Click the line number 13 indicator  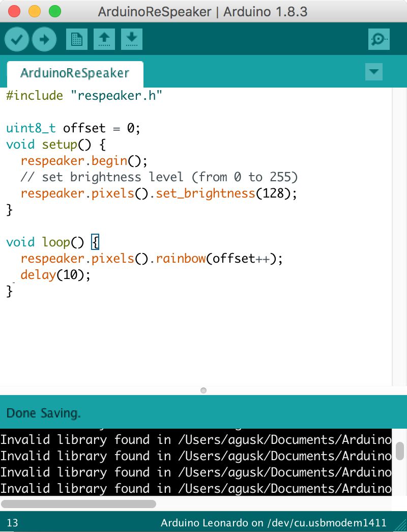coord(12,522)
